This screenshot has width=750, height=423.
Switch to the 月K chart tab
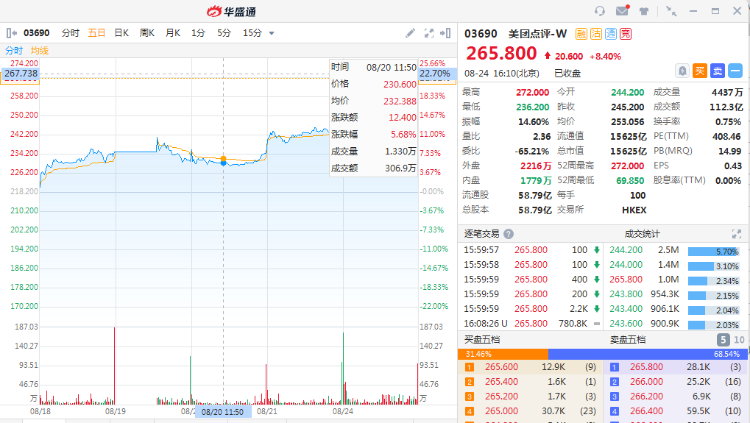coord(173,33)
